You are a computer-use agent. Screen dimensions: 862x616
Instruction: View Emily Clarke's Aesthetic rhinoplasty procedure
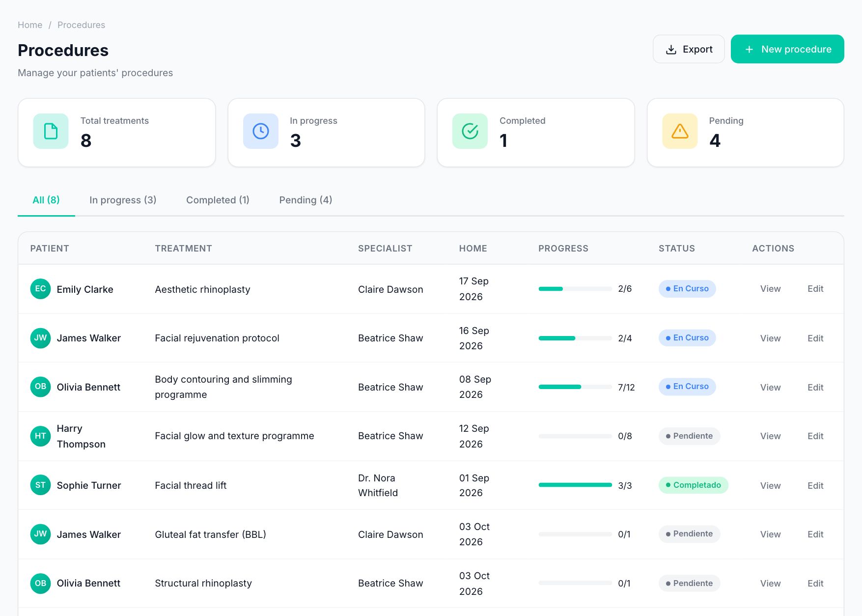coord(770,289)
